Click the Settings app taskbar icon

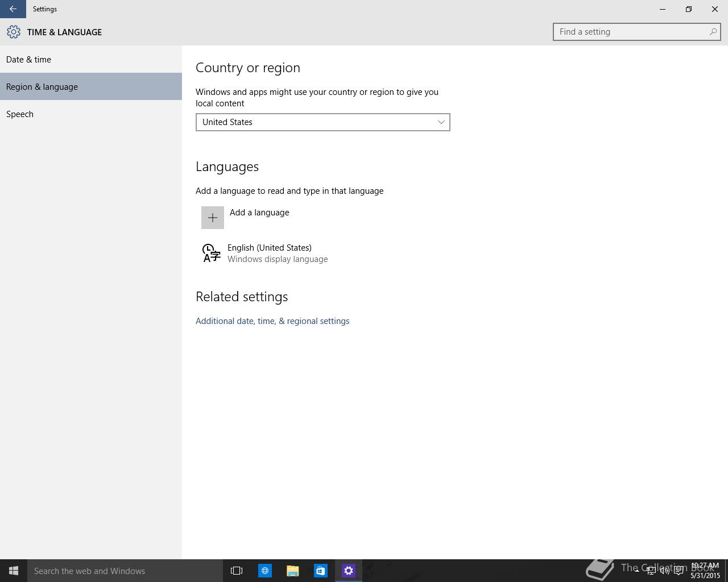click(x=349, y=571)
